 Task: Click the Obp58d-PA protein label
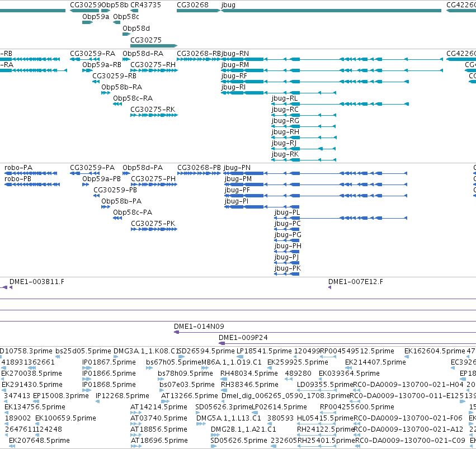point(143,168)
